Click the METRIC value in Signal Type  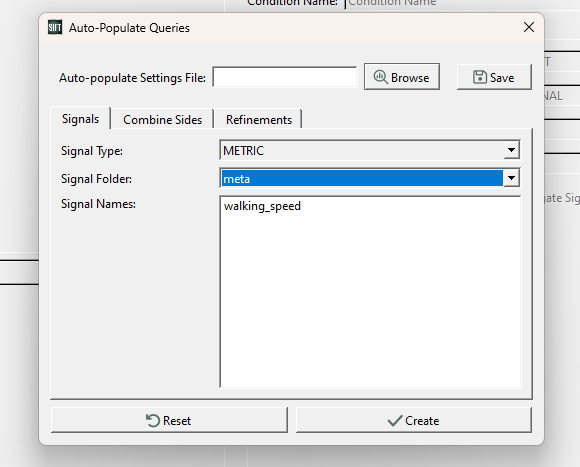point(243,150)
